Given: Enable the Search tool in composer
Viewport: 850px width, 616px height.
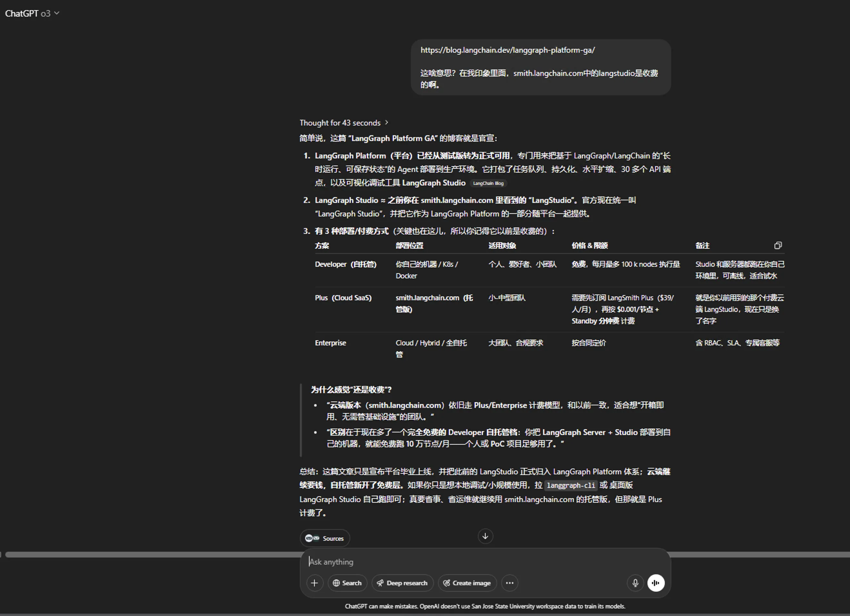Looking at the screenshot, I should click(x=347, y=583).
